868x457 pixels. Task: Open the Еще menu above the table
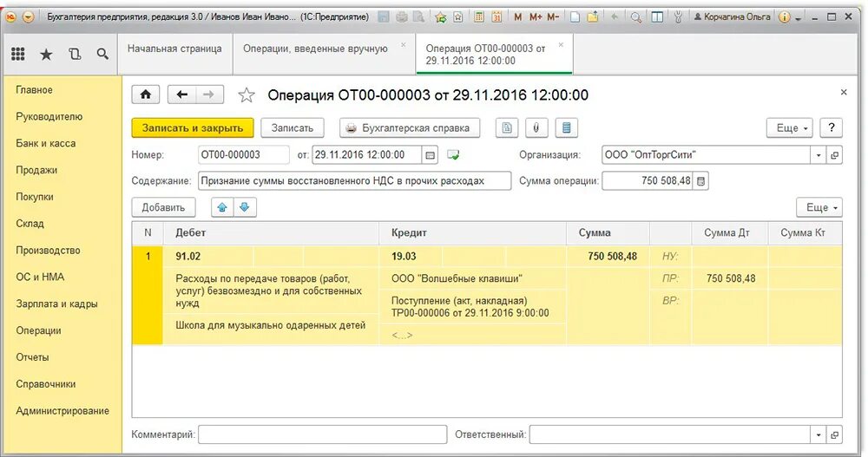point(819,207)
